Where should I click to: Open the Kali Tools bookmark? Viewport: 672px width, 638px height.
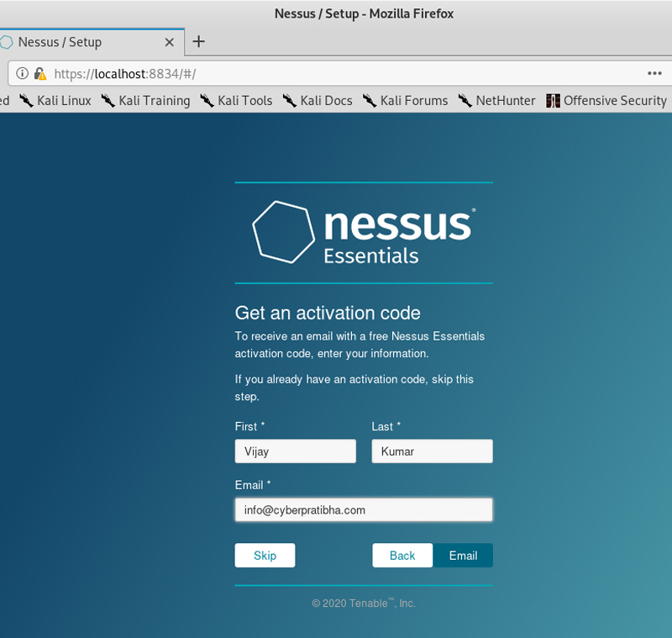236,100
